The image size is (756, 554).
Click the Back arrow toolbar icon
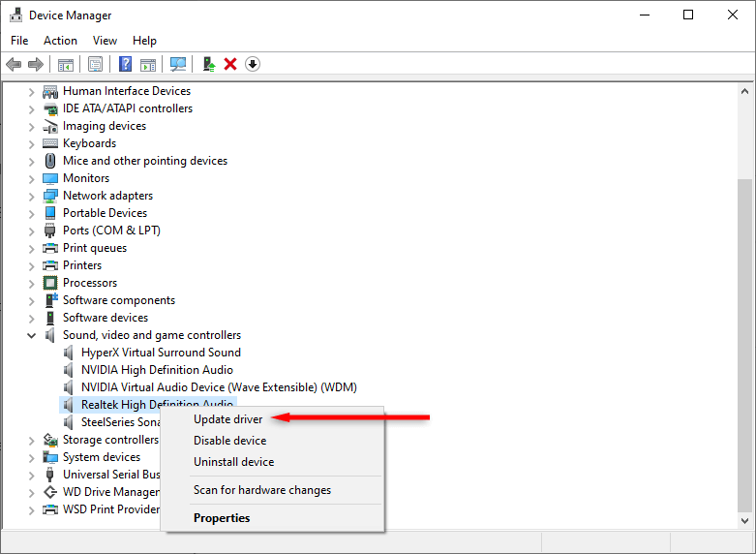point(14,64)
